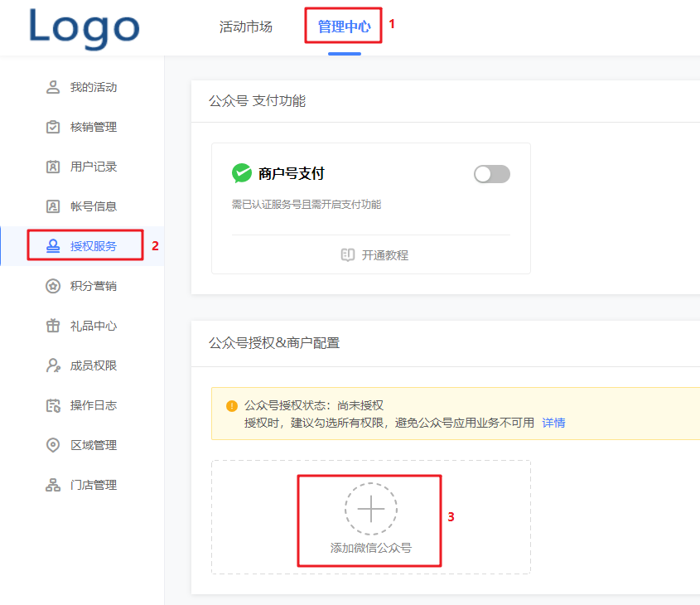Select 操作日志 in the sidebar
This screenshot has height=605, width=700.
[94, 405]
